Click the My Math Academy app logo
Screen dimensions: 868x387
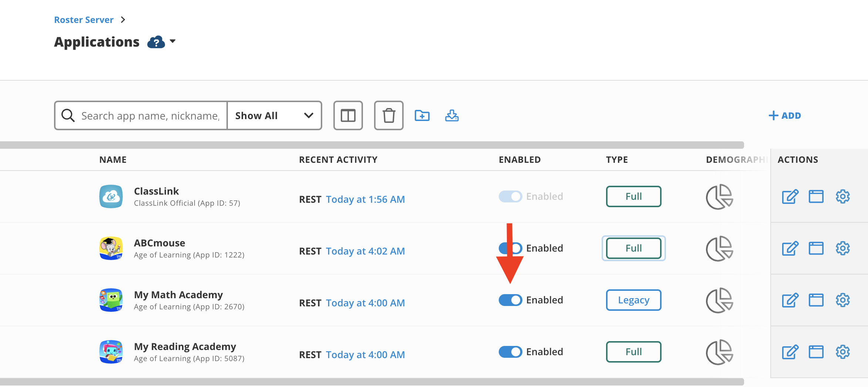pyautogui.click(x=111, y=300)
